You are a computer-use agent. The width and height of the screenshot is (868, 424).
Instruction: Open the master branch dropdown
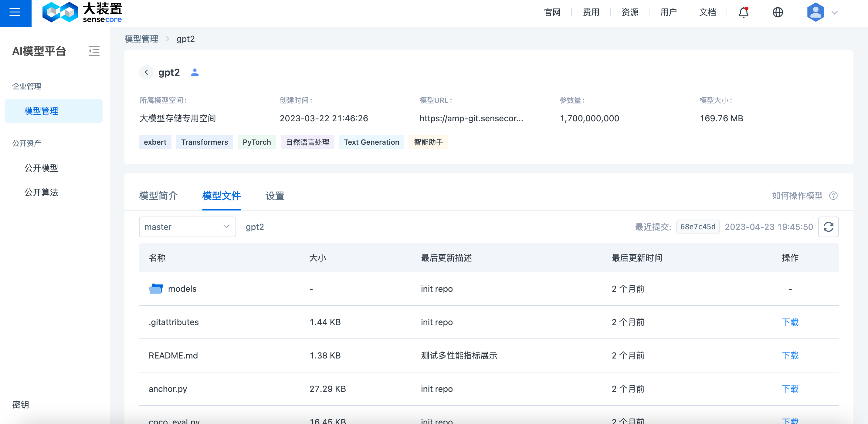(187, 227)
